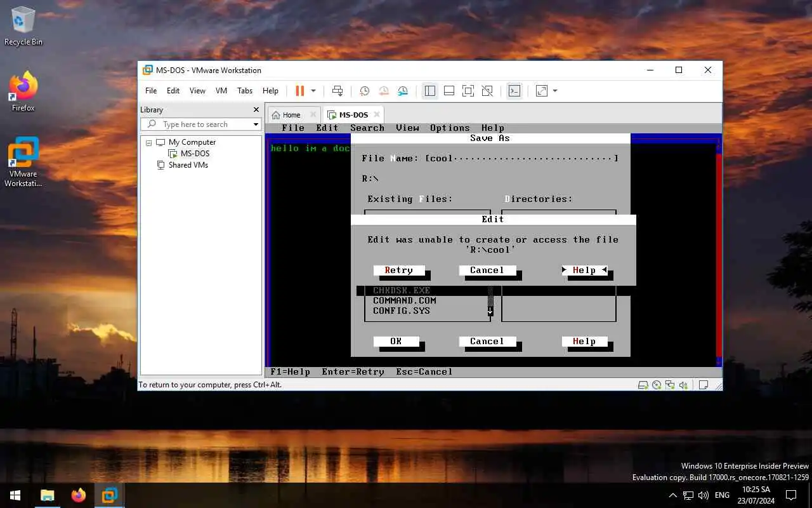This screenshot has width=812, height=508.
Task: Toggle the Show Library sidebar icon
Action: point(430,91)
